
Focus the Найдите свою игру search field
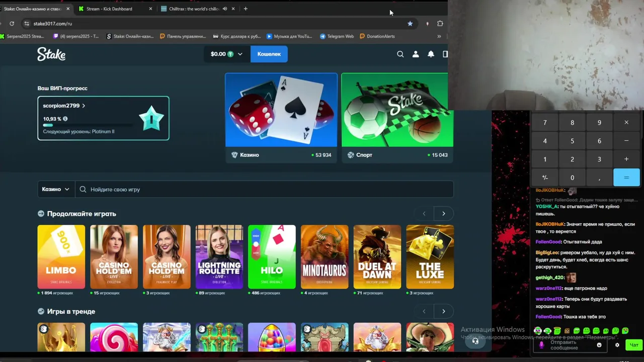[x=264, y=190]
